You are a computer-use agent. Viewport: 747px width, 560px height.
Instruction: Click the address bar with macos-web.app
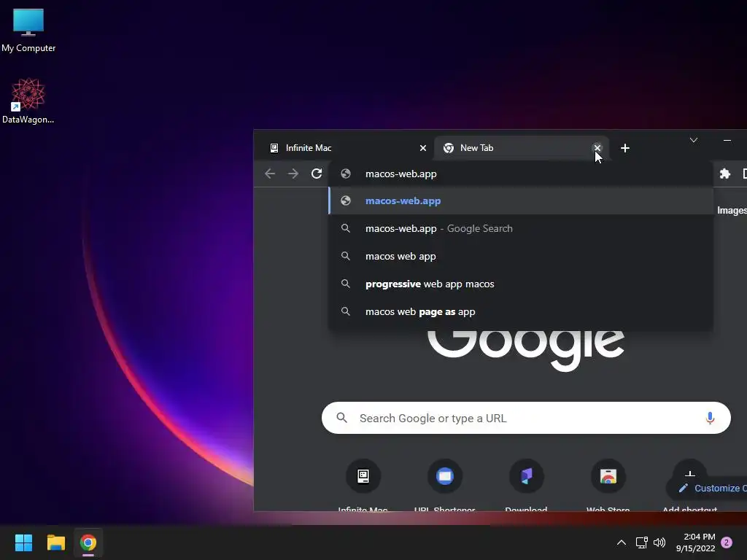click(521, 174)
